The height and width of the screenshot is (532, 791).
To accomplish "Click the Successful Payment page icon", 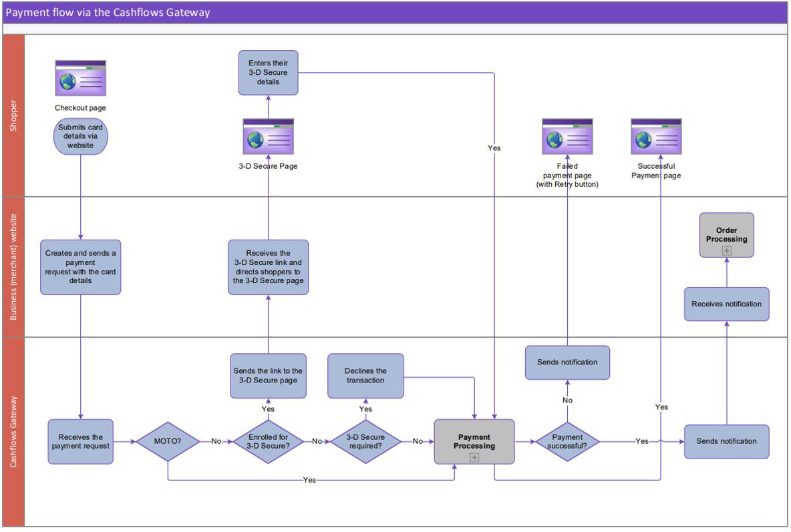I will point(656,137).
